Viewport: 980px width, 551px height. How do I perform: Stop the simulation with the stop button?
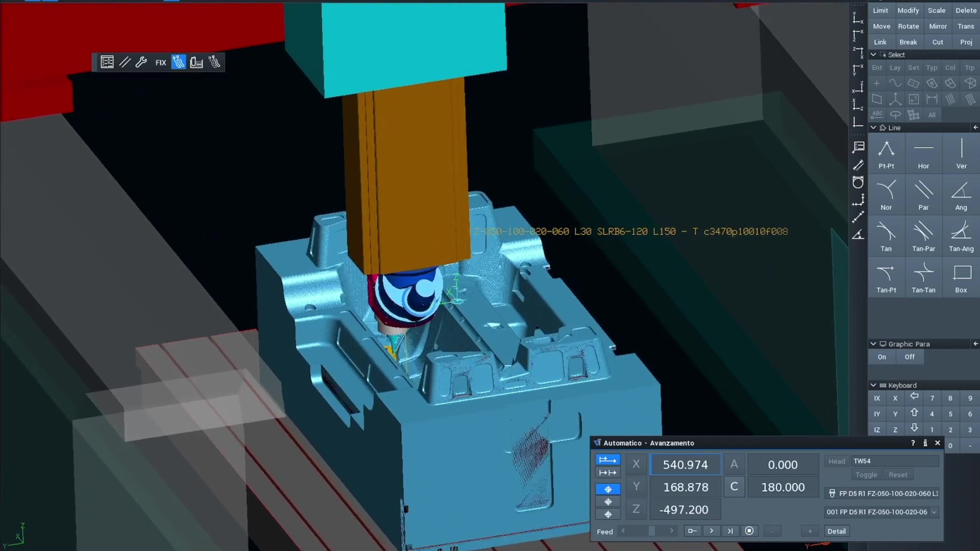point(749,531)
